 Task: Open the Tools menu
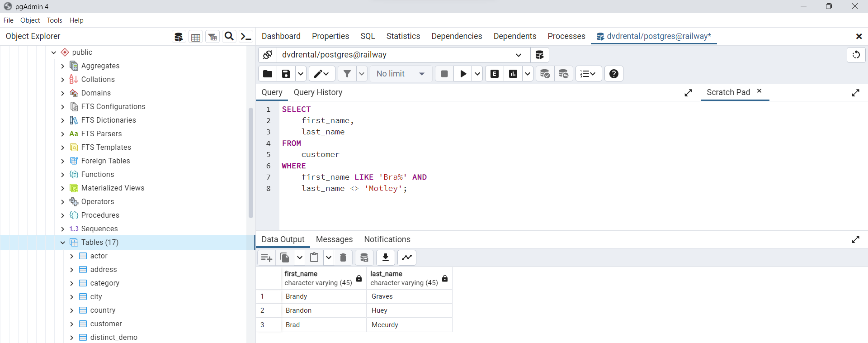pos(55,20)
